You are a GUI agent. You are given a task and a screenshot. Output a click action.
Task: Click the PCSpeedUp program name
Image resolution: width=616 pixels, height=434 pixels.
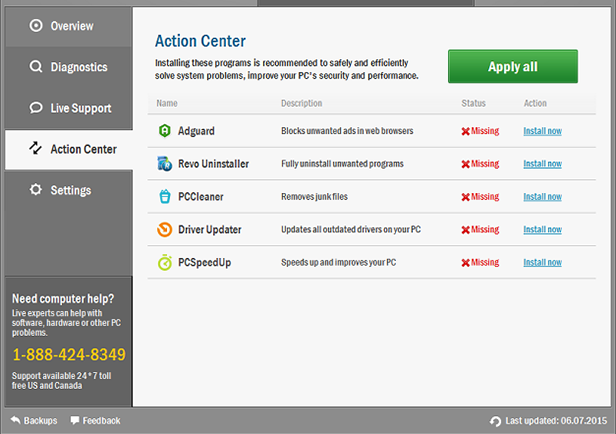[204, 262]
